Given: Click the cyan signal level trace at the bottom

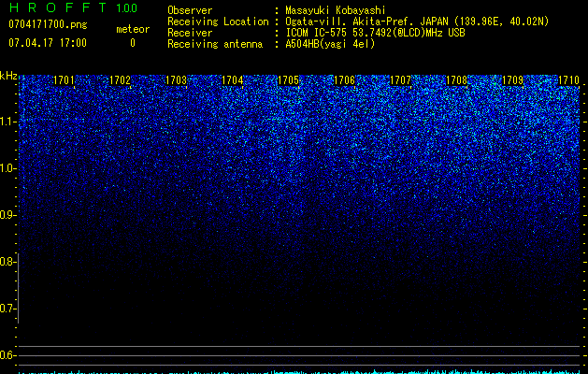Looking at the screenshot, I should 300,372.
